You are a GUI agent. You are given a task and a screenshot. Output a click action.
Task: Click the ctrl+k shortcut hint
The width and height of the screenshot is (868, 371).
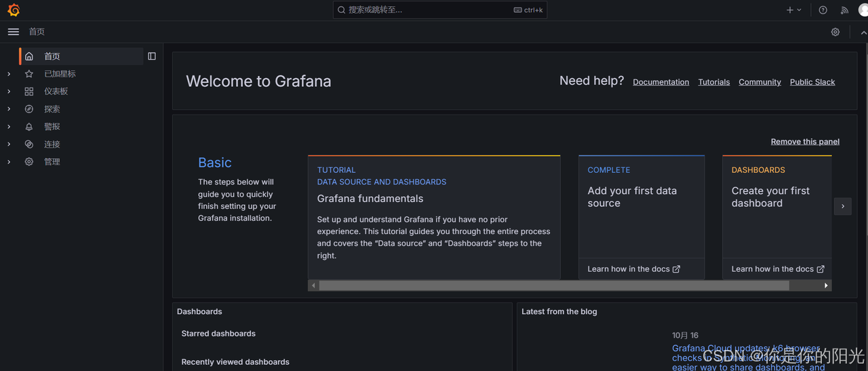[x=528, y=10]
